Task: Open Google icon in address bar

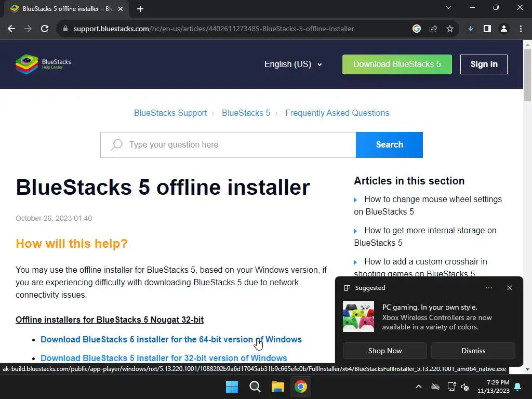Action: coord(416,29)
